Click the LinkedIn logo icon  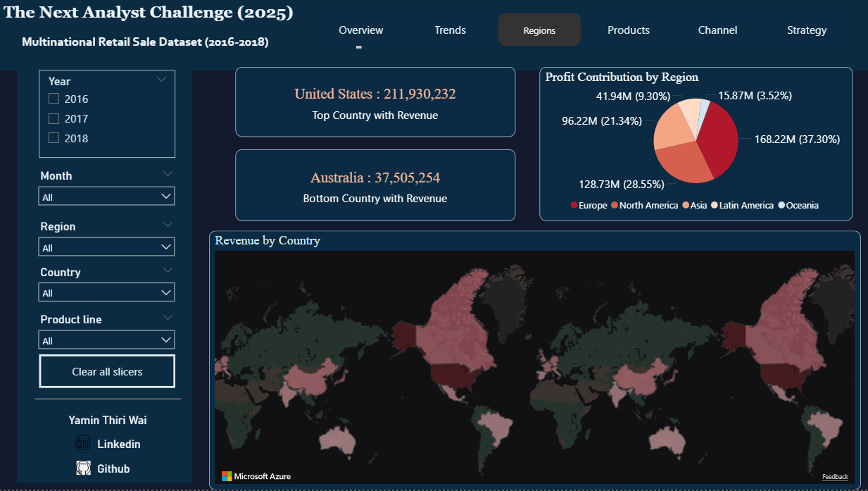(83, 443)
